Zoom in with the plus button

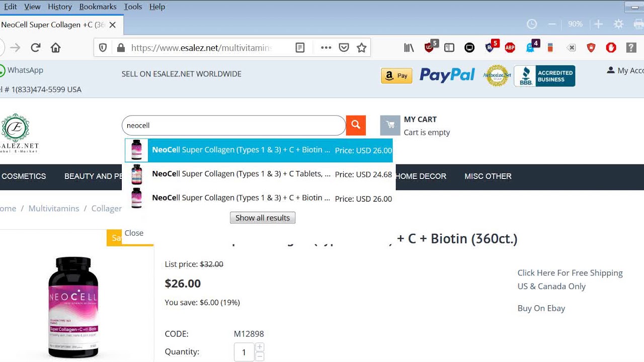tap(598, 24)
